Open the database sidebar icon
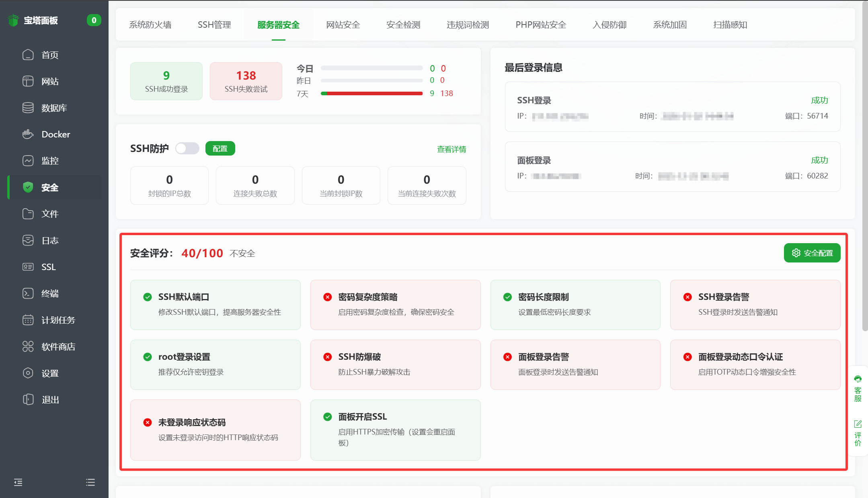868x498 pixels. tap(28, 108)
